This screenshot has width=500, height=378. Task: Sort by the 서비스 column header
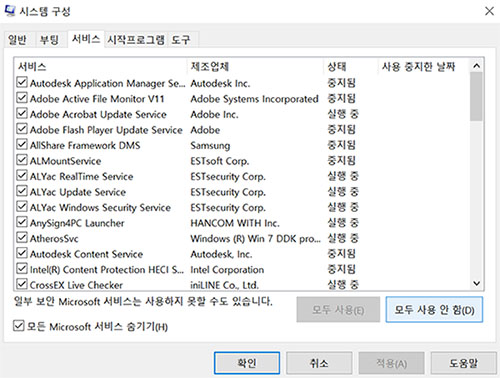101,67
